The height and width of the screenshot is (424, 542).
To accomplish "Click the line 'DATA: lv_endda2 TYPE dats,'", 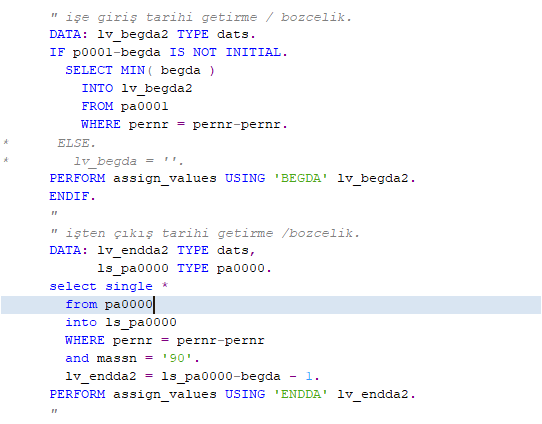I will (152, 251).
